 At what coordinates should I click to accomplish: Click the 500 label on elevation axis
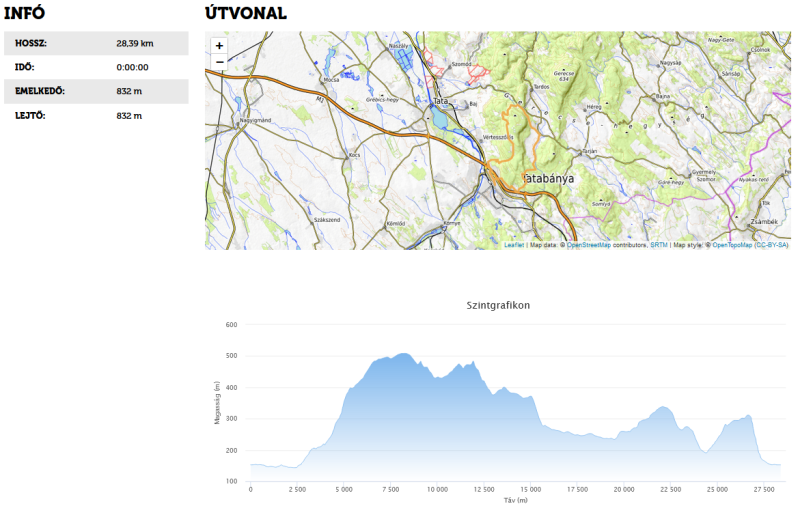(232, 356)
